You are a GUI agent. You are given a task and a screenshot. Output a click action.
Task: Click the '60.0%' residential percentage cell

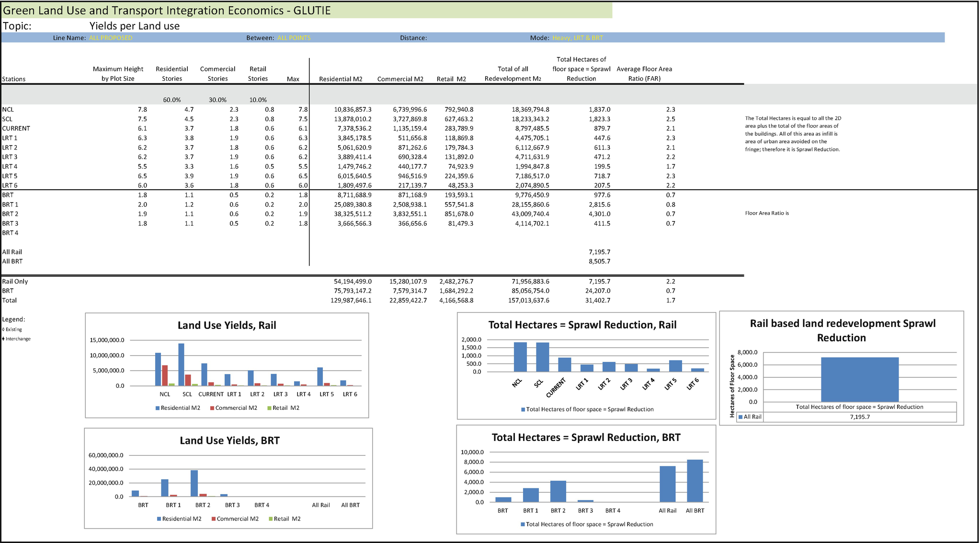click(172, 100)
